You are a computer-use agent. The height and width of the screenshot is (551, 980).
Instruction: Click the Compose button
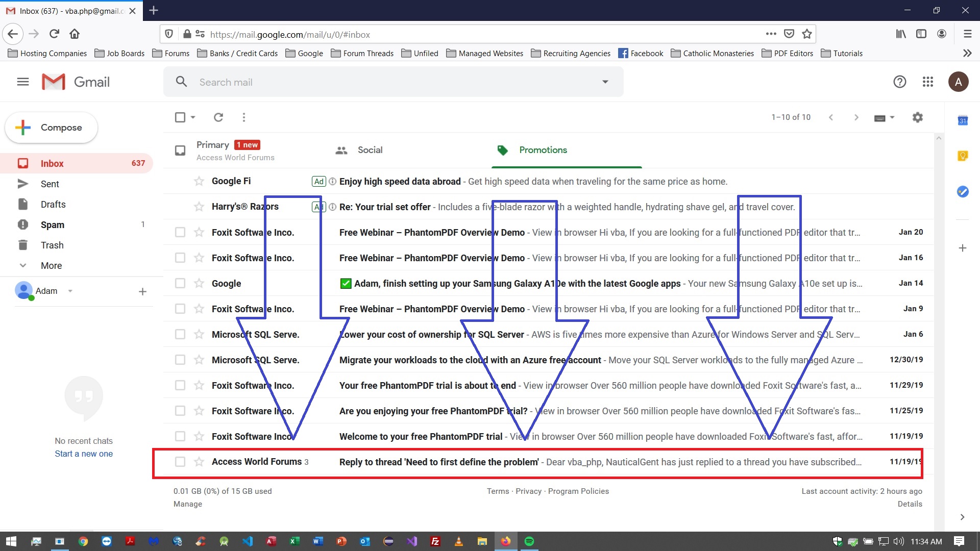(51, 128)
